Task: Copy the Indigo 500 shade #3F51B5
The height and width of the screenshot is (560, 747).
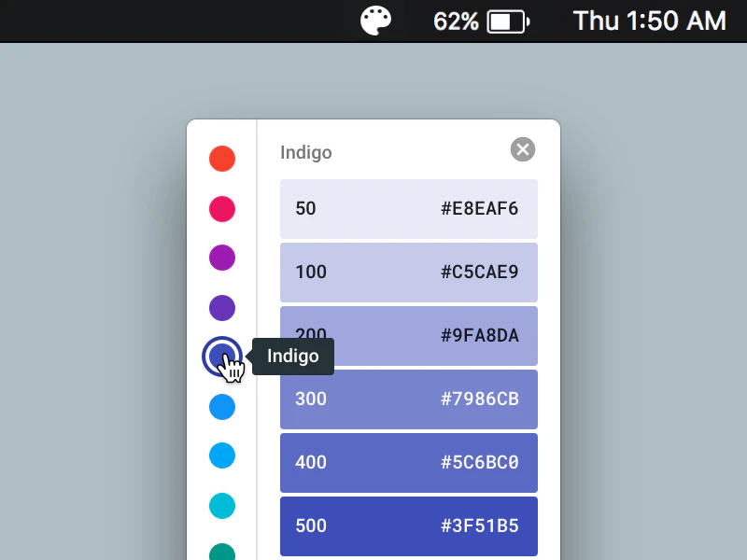Action: click(x=409, y=525)
